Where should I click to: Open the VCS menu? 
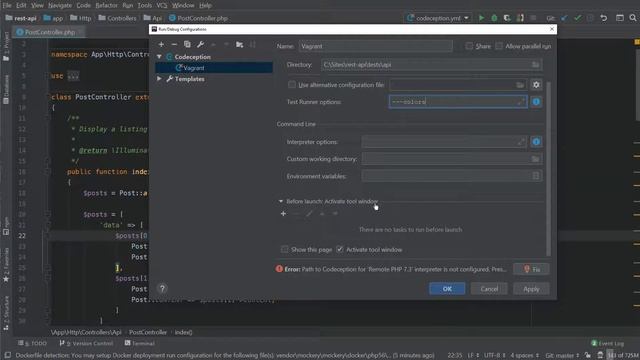[x=162, y=5]
